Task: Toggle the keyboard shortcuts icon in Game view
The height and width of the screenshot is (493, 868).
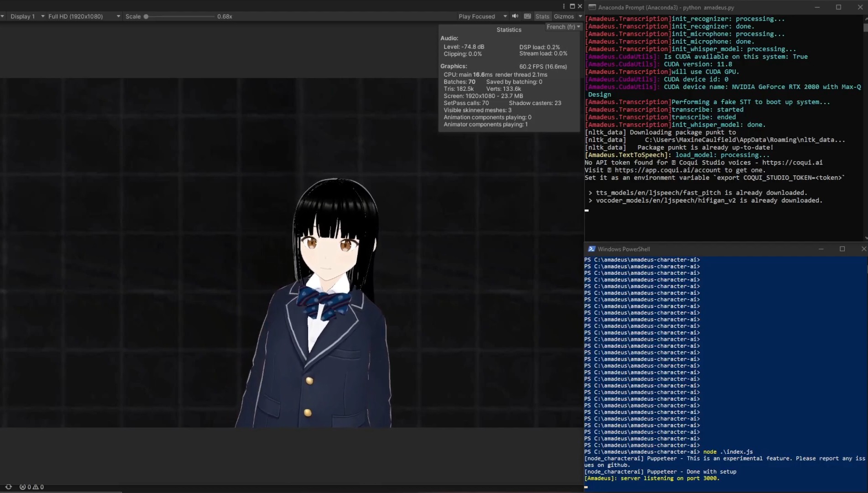Action: (528, 16)
